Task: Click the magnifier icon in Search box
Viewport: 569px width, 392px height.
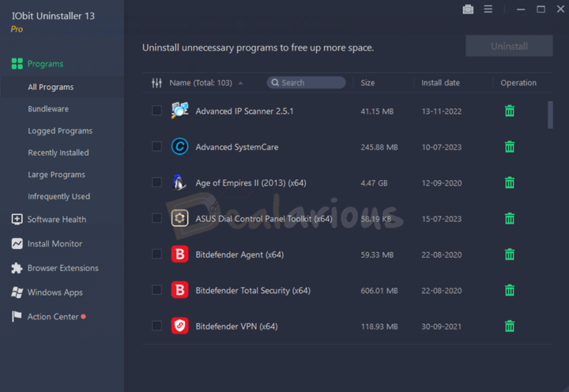Action: point(275,83)
